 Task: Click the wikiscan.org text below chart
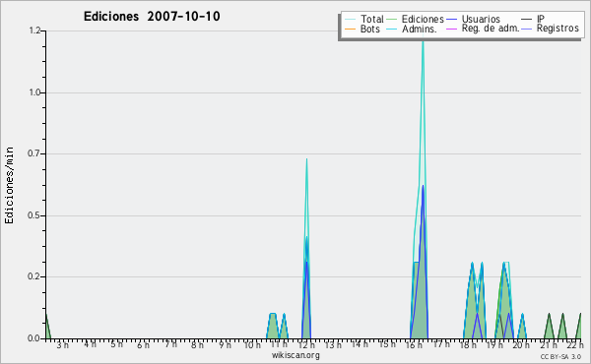tap(295, 355)
